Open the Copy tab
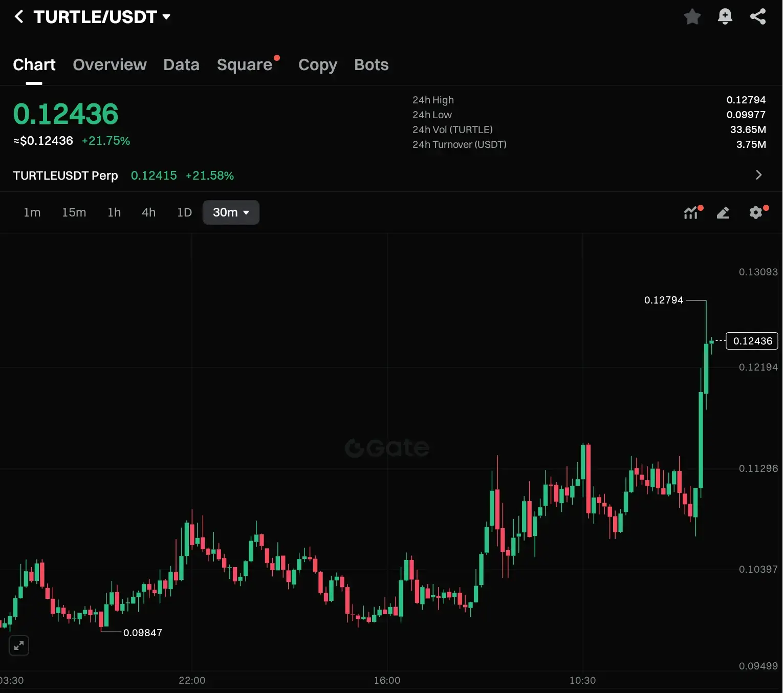 318,65
